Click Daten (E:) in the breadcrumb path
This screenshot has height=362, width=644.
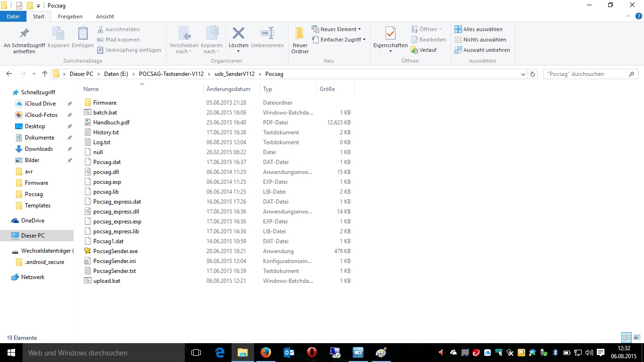(x=116, y=74)
